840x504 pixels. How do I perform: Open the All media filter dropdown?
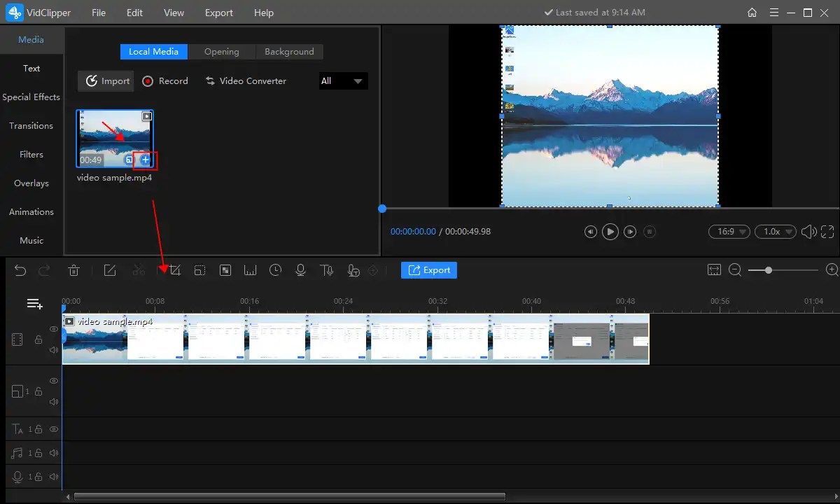point(343,80)
